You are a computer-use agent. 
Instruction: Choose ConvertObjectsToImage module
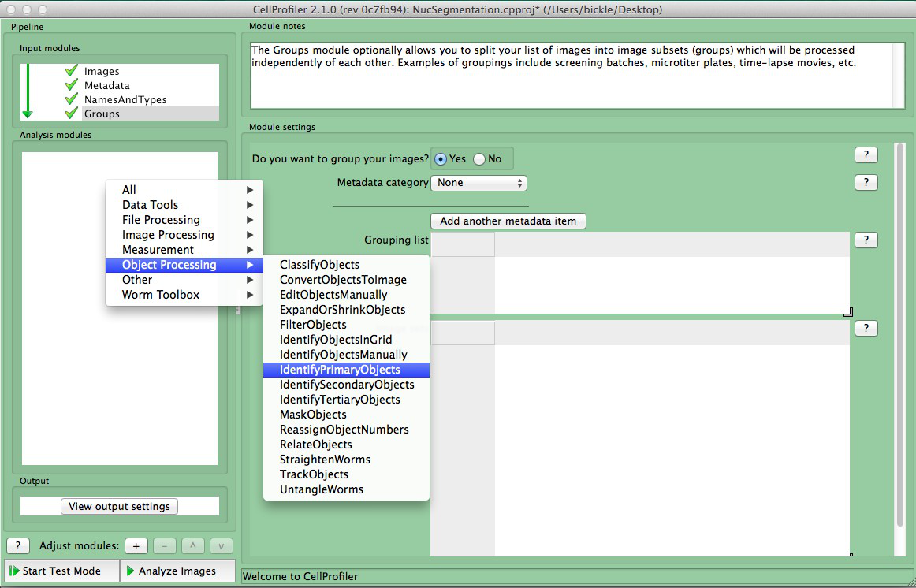346,280
